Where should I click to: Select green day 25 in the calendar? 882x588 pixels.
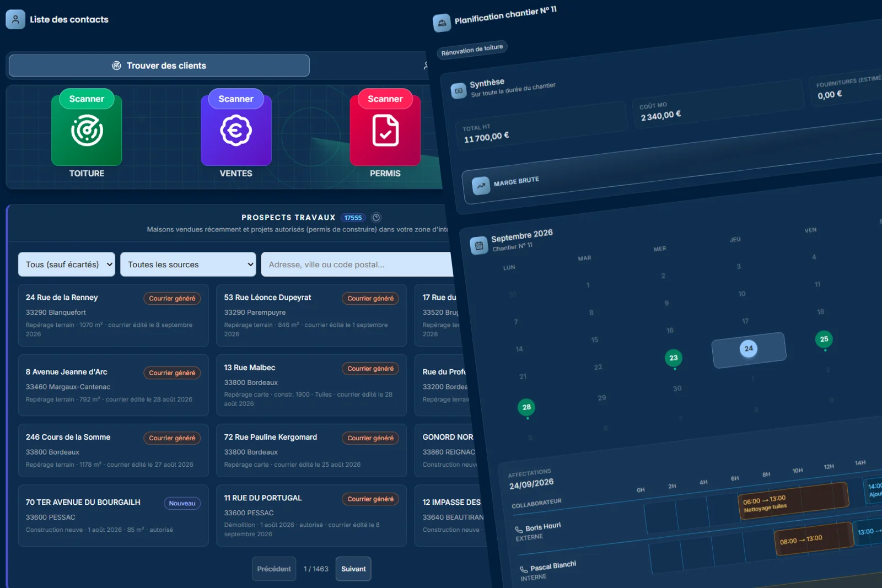(824, 339)
